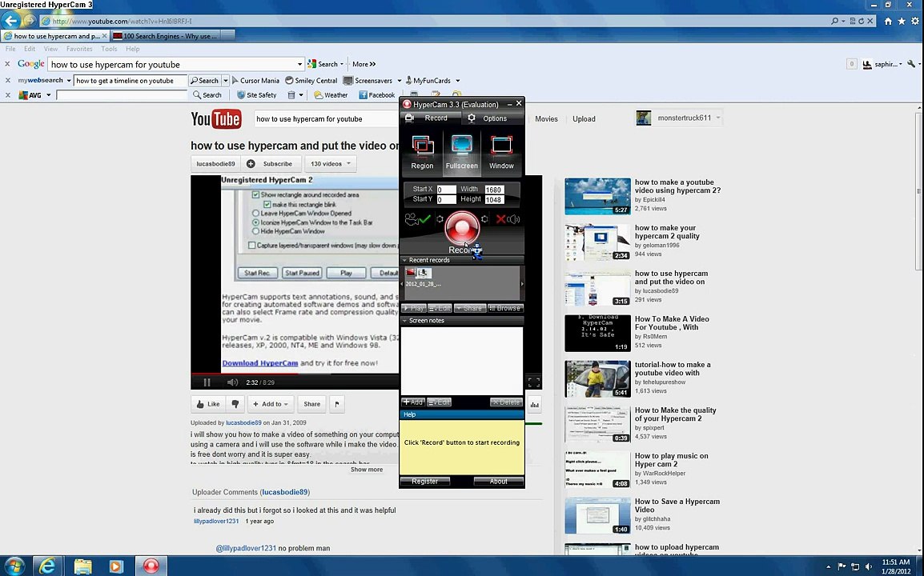Viewport: 924px width, 576px height.
Task: Show video statistics chart icon
Action: pos(535,404)
